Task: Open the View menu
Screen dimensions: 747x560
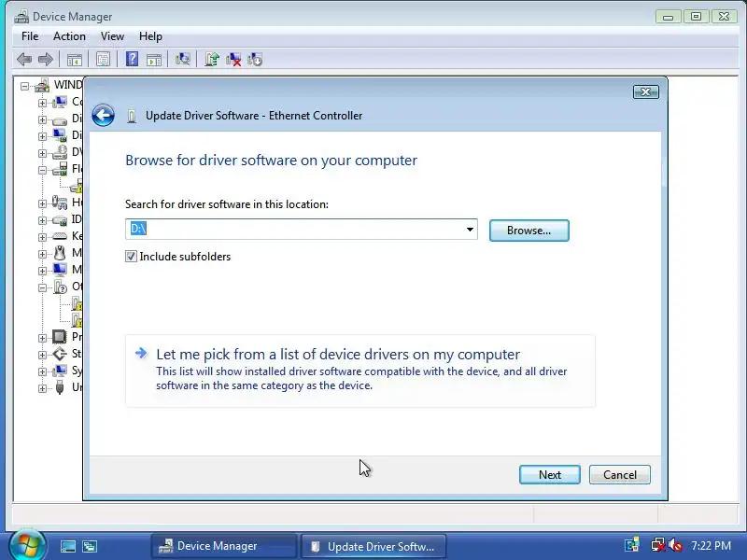Action: 112,36
